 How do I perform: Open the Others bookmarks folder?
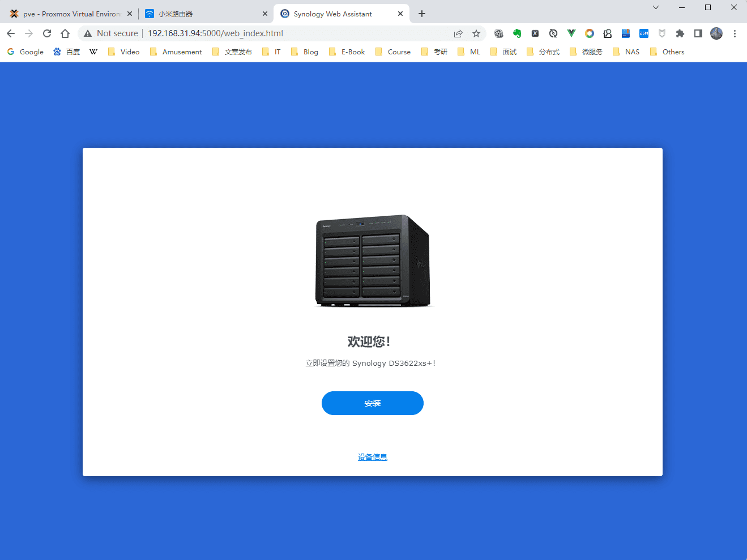coord(667,52)
